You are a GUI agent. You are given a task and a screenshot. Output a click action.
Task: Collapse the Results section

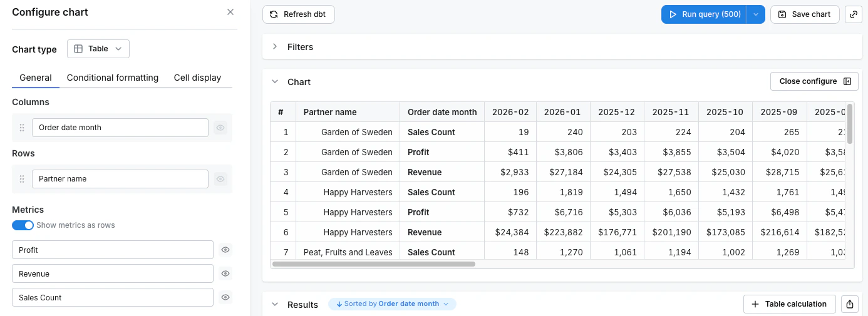[274, 305]
